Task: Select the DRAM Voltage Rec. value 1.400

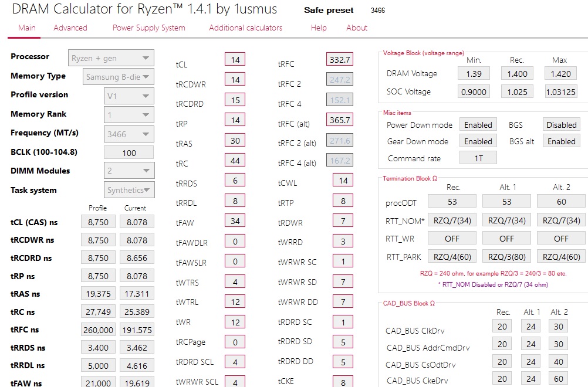Action: tap(517, 74)
